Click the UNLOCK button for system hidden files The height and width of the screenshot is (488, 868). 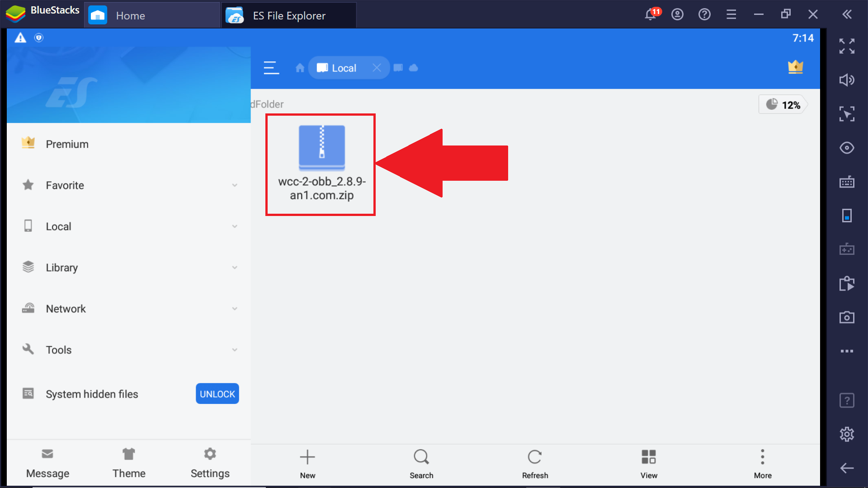point(217,393)
